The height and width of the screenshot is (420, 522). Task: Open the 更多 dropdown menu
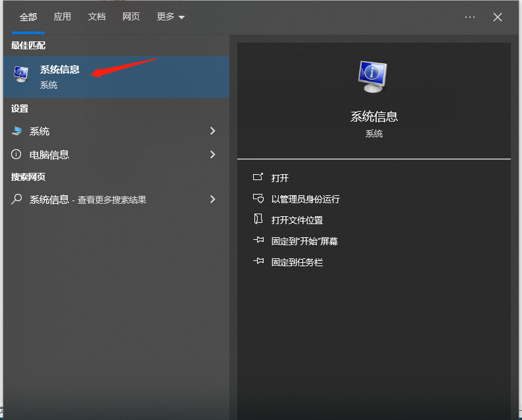coord(170,16)
